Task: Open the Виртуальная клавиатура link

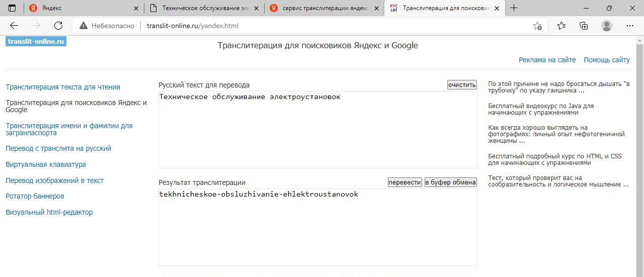Action: coord(46,164)
